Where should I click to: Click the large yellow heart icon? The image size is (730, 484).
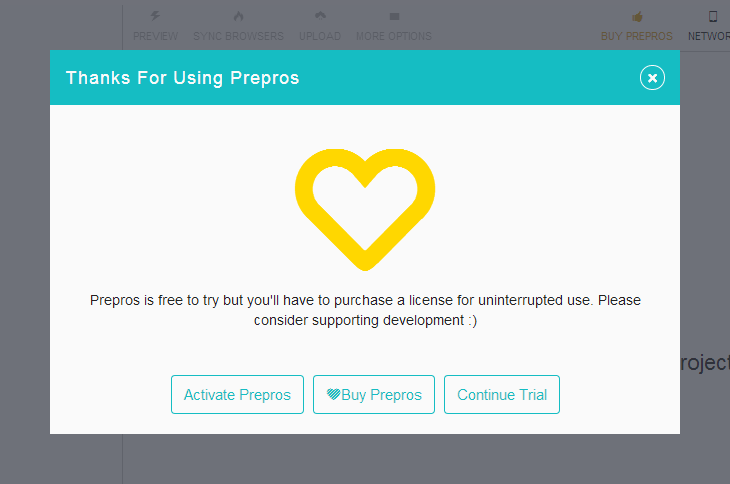(x=365, y=208)
